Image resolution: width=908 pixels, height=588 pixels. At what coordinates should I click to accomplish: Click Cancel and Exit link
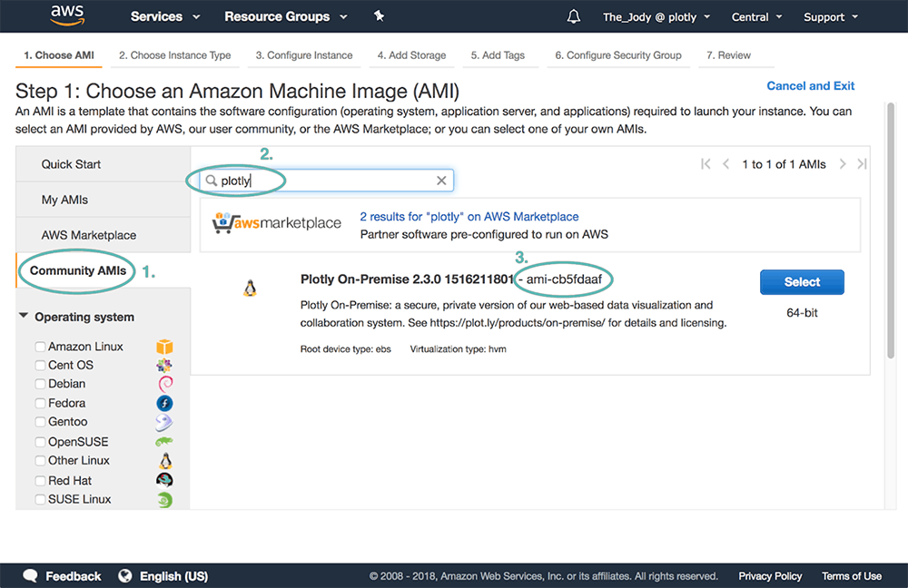(x=810, y=86)
